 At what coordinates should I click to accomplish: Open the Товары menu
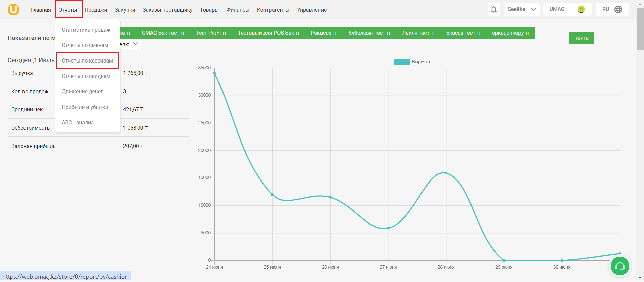209,10
